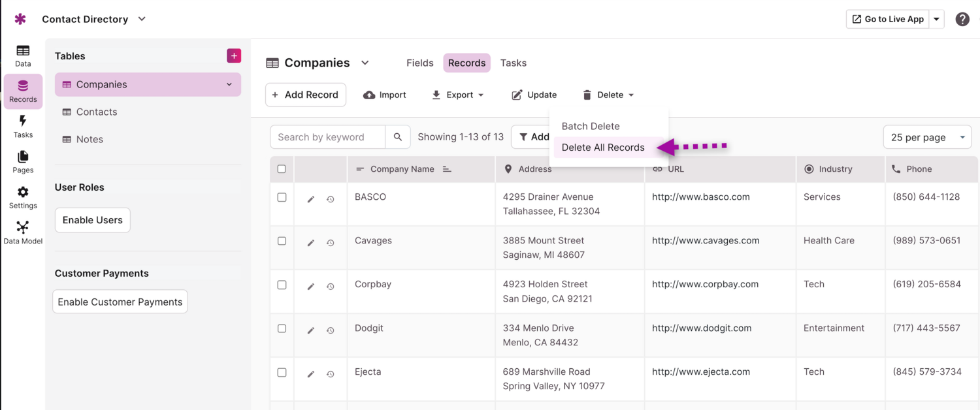Check the BASCO row checkbox
980x410 pixels.
coord(282,197)
